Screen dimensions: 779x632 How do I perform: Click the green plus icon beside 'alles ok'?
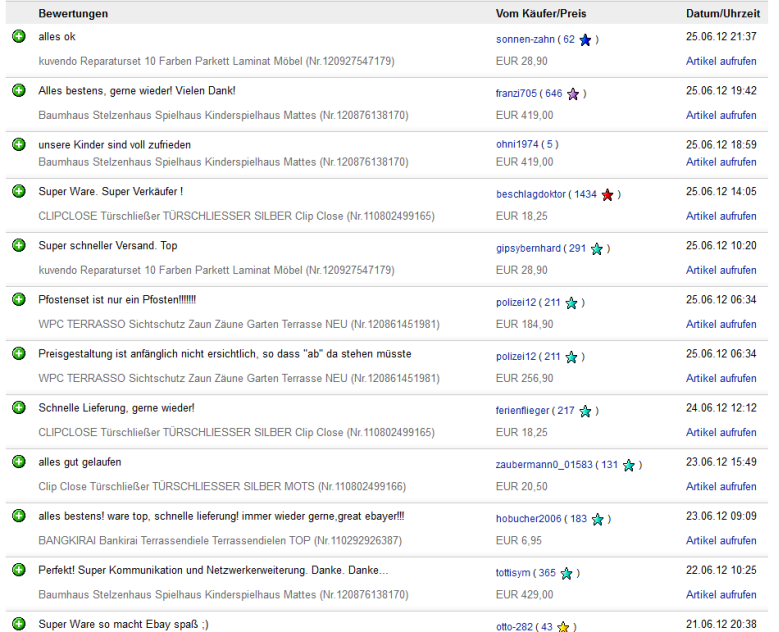click(19, 36)
